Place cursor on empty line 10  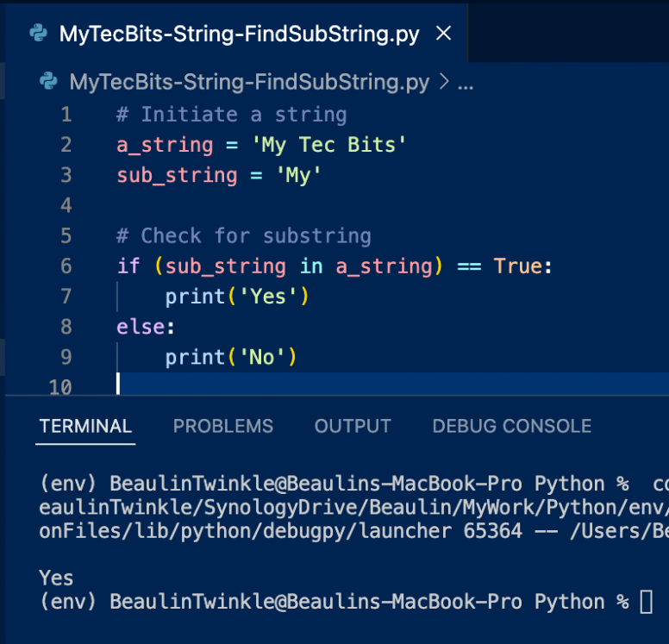click(392, 385)
